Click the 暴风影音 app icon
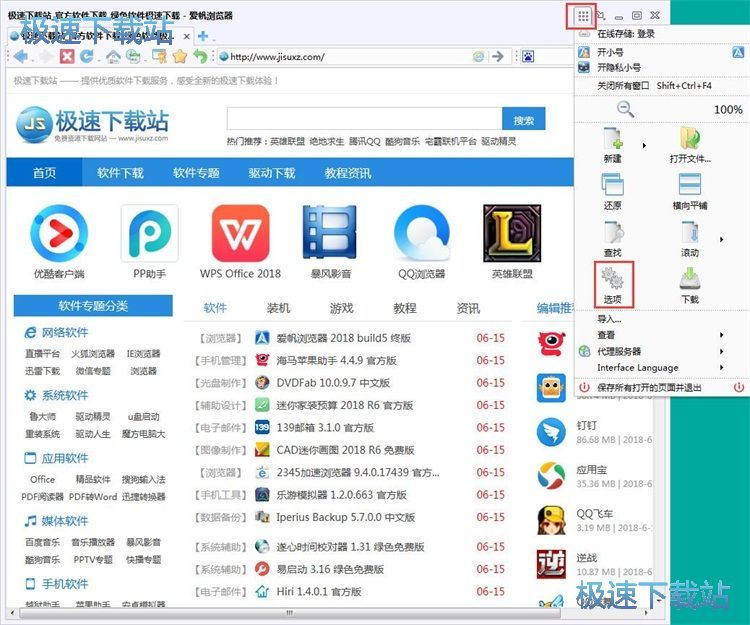Screen dimensions: 750x625 [x=331, y=233]
